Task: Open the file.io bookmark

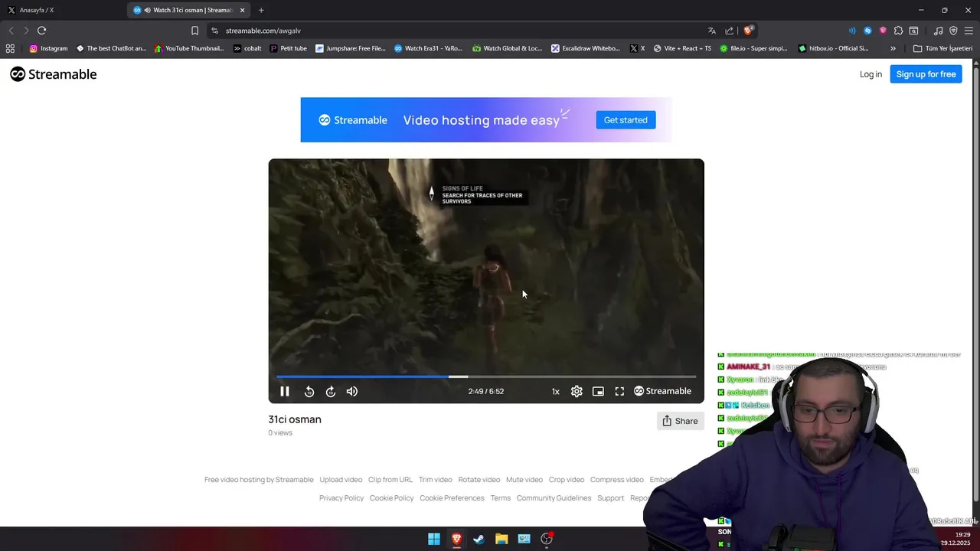Action: click(753, 48)
